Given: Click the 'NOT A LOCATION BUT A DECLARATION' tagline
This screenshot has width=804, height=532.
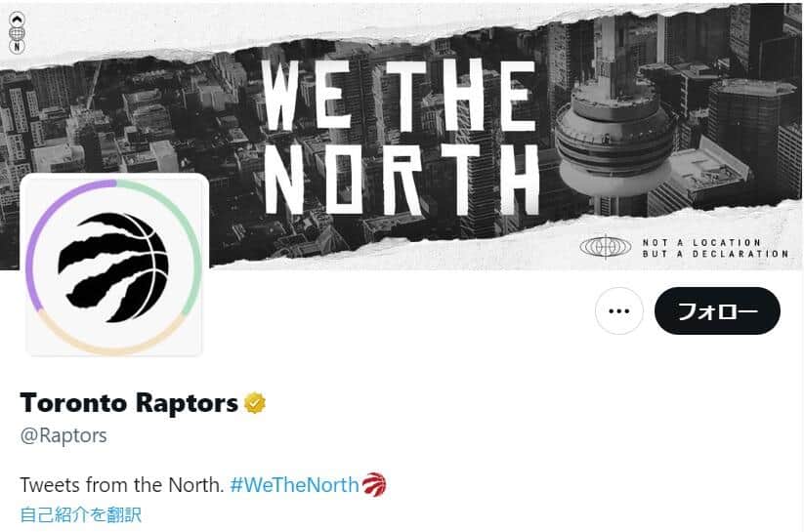Looking at the screenshot, I should pyautogui.click(x=715, y=248).
